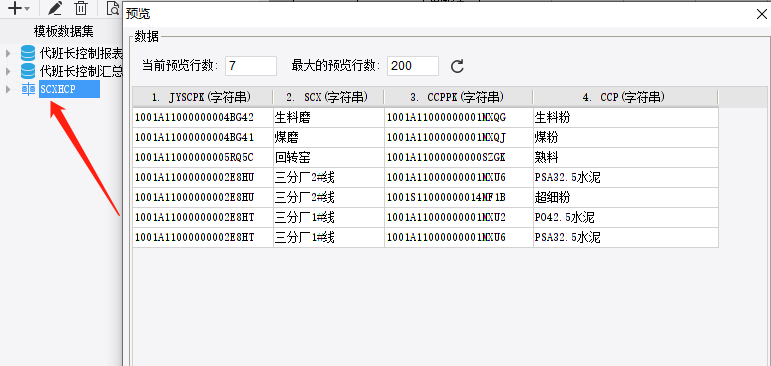Click the database icon of 代班长控制汇总
The width and height of the screenshot is (771, 366).
point(28,71)
